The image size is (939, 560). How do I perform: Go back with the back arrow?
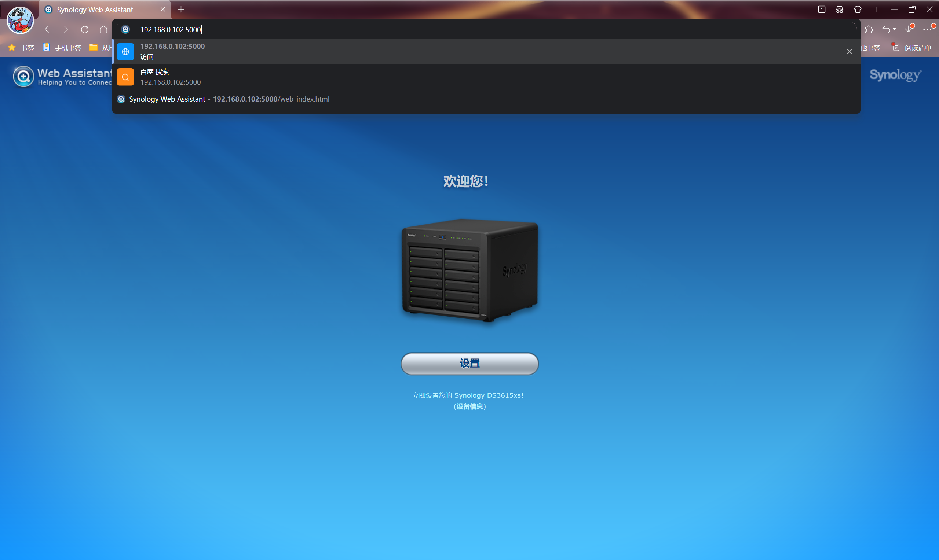pos(47,29)
